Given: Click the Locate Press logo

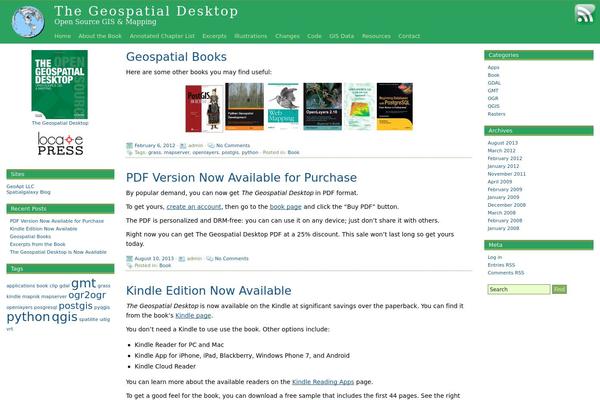Looking at the screenshot, I should 60,144.
